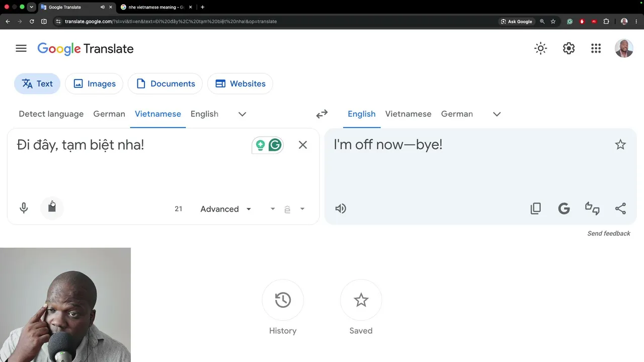Select the Text translation mode
This screenshot has width=644, height=362.
point(37,83)
